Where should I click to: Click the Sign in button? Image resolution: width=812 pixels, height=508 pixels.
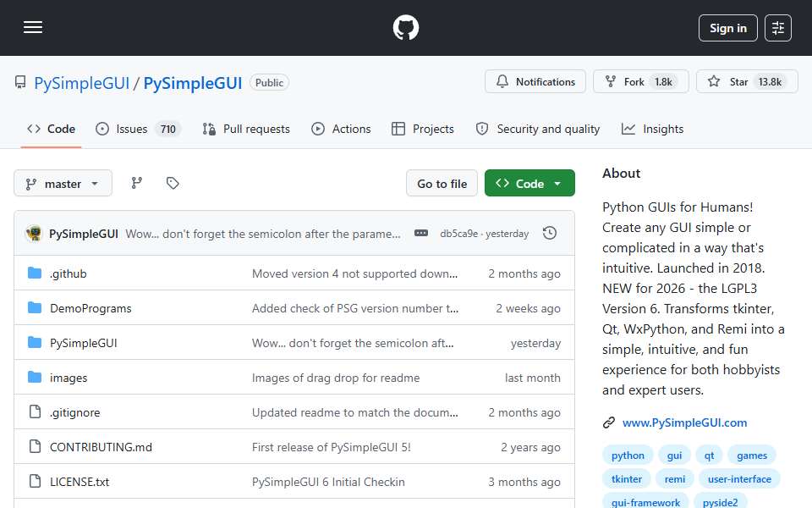click(727, 28)
